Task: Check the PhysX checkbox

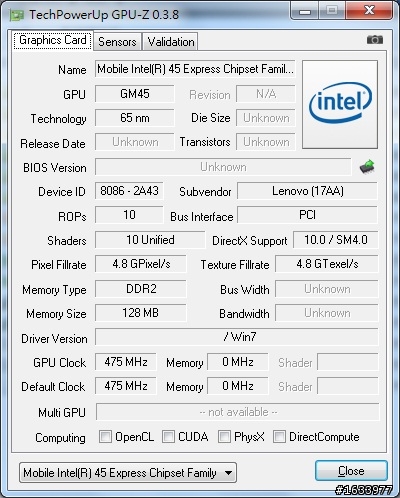Action: click(224, 436)
